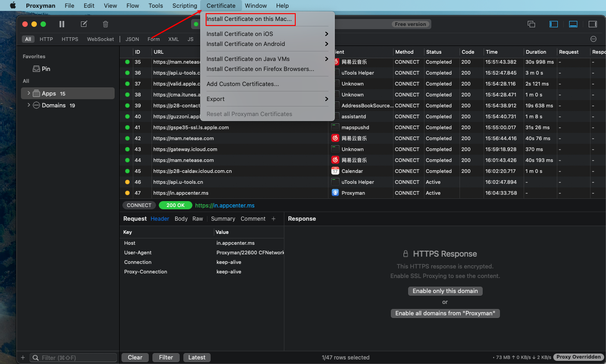Add a request tab with the plus icon
The image size is (606, 364).
coord(273,219)
